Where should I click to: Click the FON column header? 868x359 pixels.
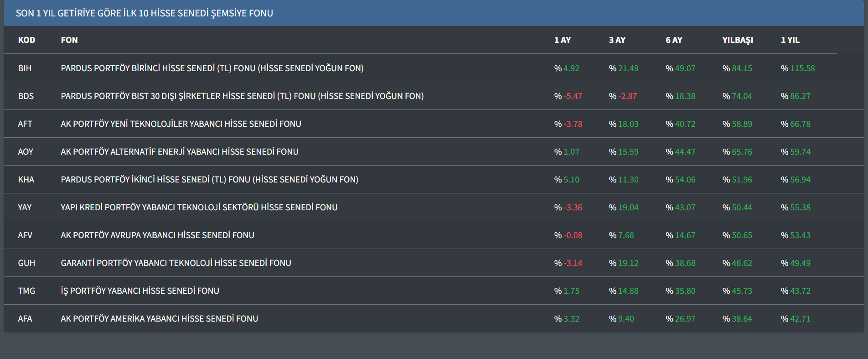point(69,40)
